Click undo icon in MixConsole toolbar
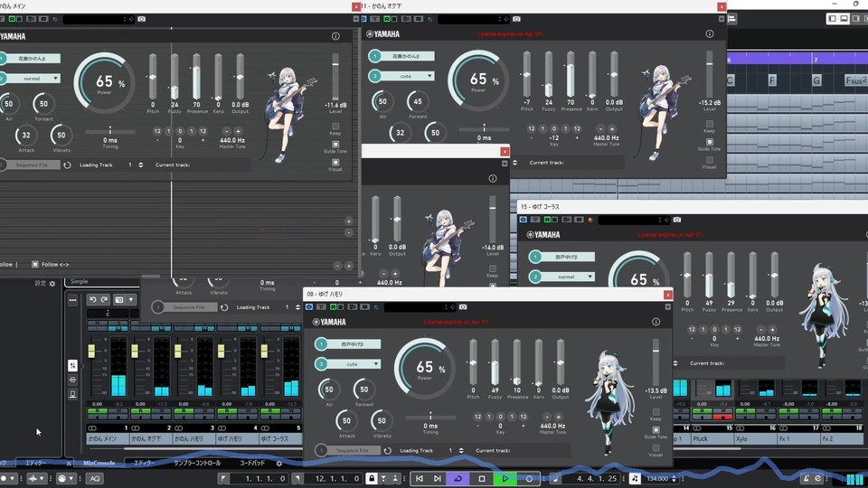 [92, 299]
